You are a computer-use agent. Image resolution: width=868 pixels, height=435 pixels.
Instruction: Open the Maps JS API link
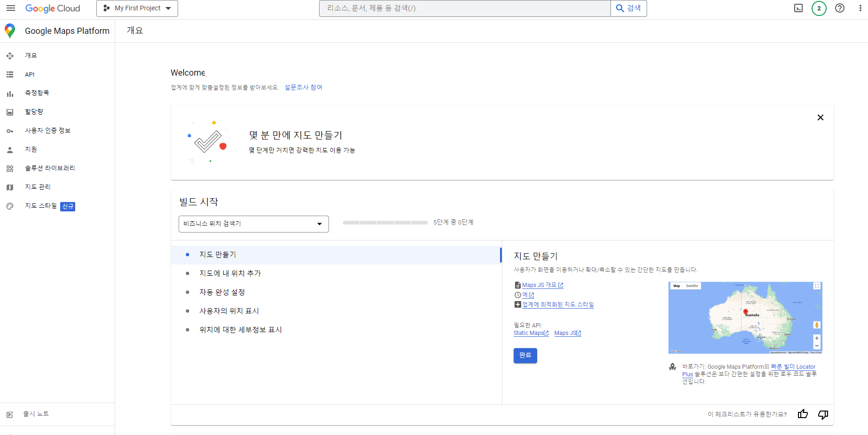(568, 333)
